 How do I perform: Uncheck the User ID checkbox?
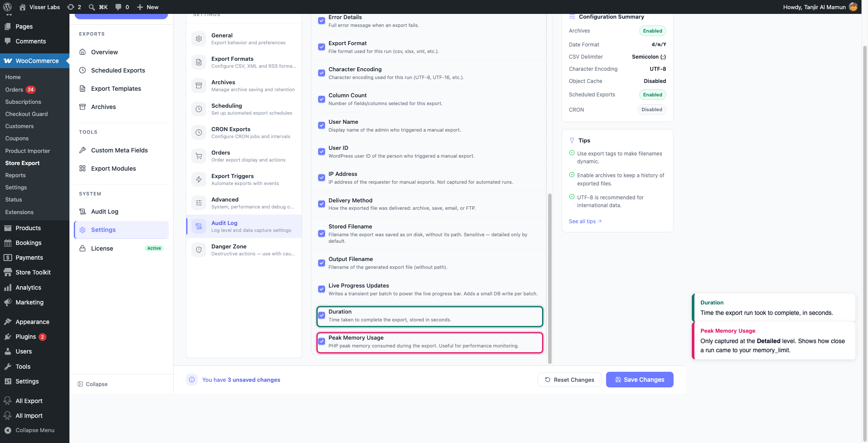(322, 152)
